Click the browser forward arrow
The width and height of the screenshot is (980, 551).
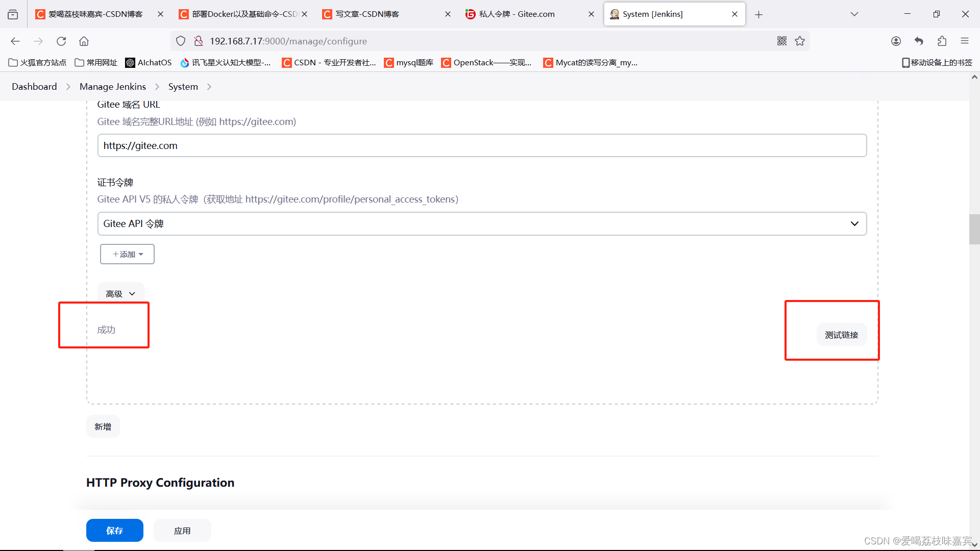tap(38, 41)
